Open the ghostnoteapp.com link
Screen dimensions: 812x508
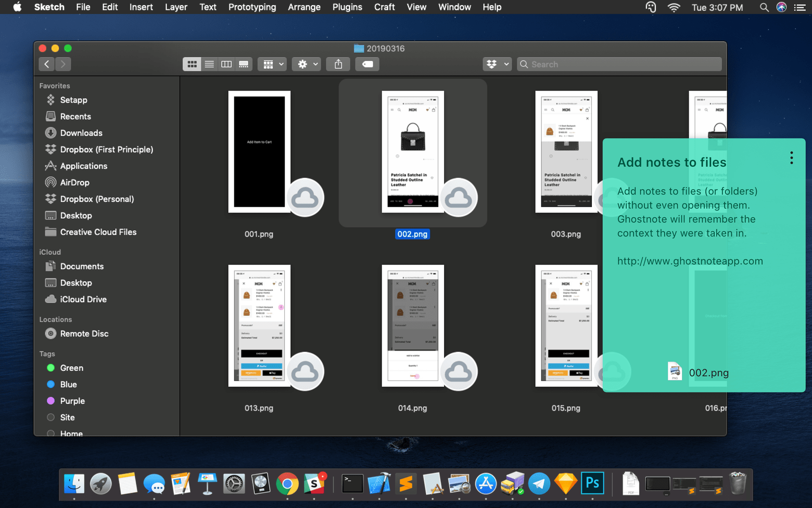click(690, 261)
